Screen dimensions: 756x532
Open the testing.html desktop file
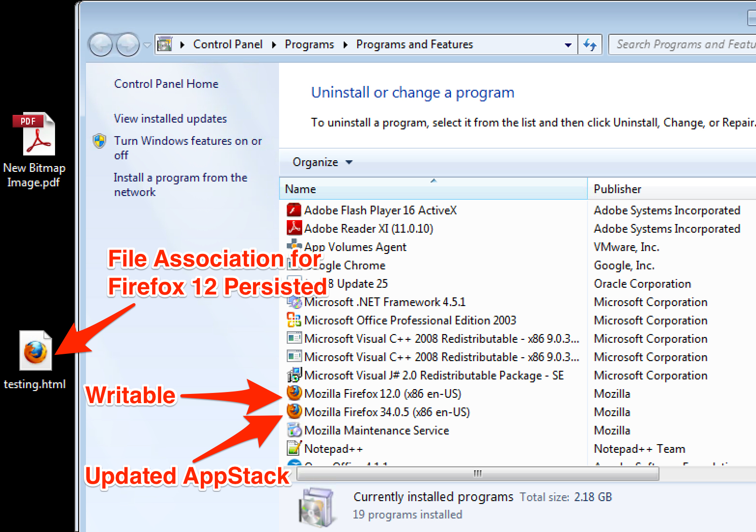(36, 352)
